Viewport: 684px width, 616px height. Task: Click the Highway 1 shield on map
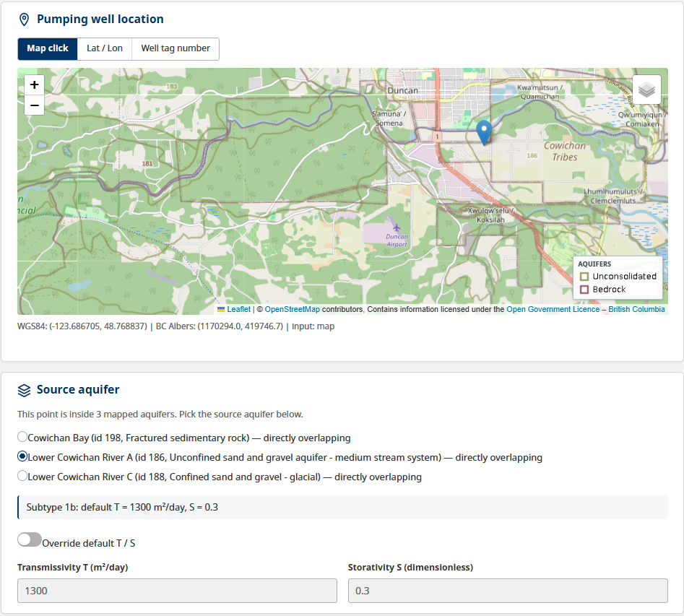click(x=437, y=136)
